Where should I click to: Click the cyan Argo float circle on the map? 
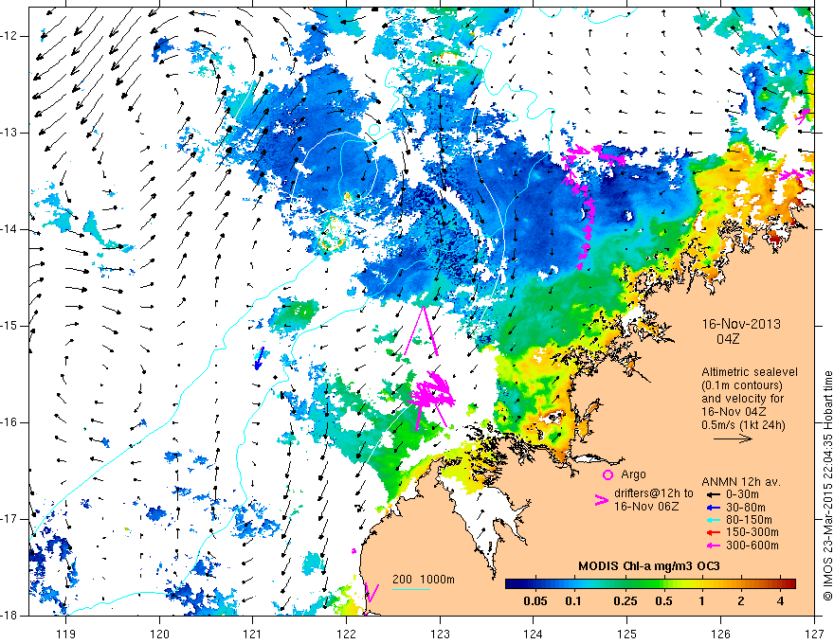tap(374, 130)
